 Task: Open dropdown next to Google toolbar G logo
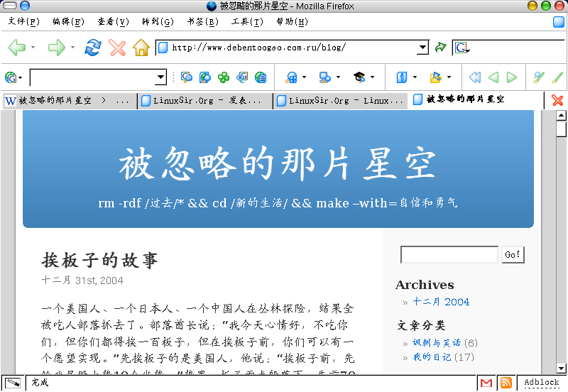click(21, 77)
